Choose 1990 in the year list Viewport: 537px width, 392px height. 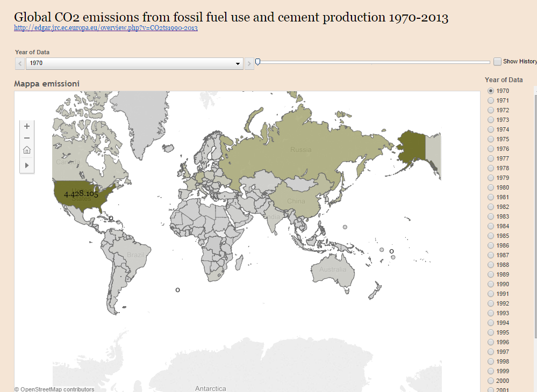(x=491, y=285)
